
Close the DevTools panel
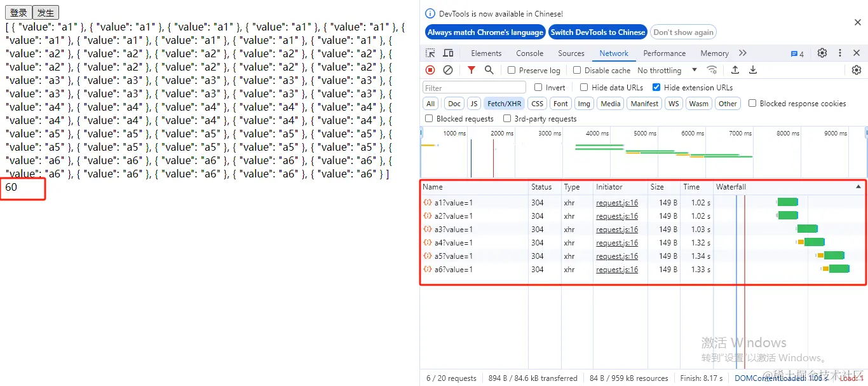(x=857, y=53)
